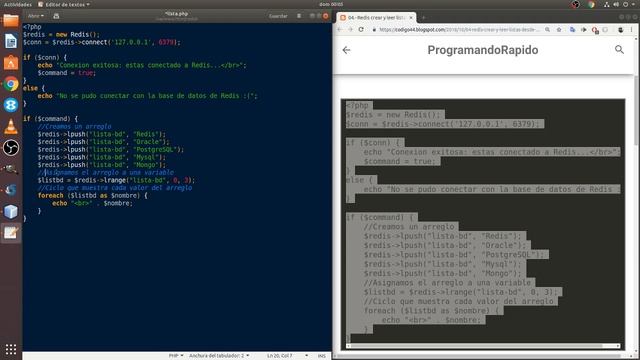Click the $conn connect line in editor

click(102, 42)
